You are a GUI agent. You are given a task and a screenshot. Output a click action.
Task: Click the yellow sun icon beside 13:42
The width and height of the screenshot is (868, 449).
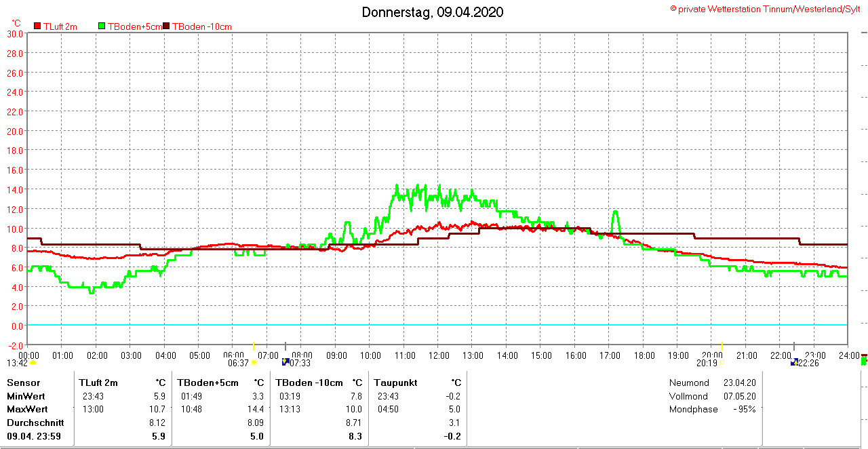click(33, 363)
